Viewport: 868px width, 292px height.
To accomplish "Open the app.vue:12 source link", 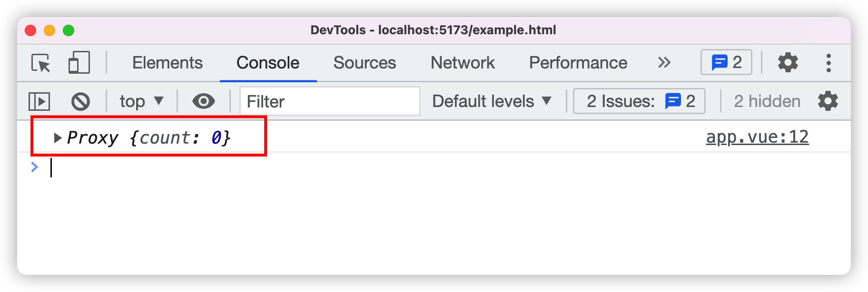I will point(757,137).
